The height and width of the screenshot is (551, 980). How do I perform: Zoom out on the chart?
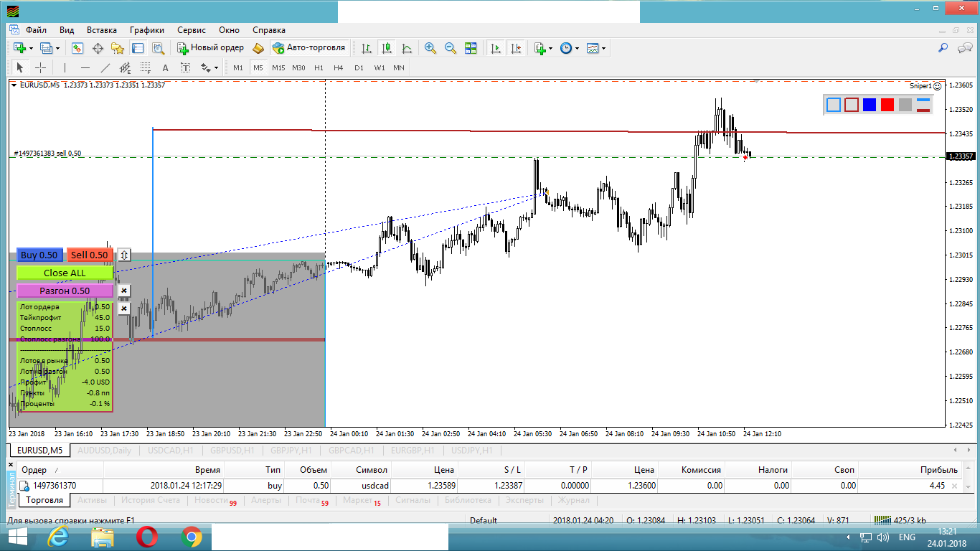[x=451, y=48]
